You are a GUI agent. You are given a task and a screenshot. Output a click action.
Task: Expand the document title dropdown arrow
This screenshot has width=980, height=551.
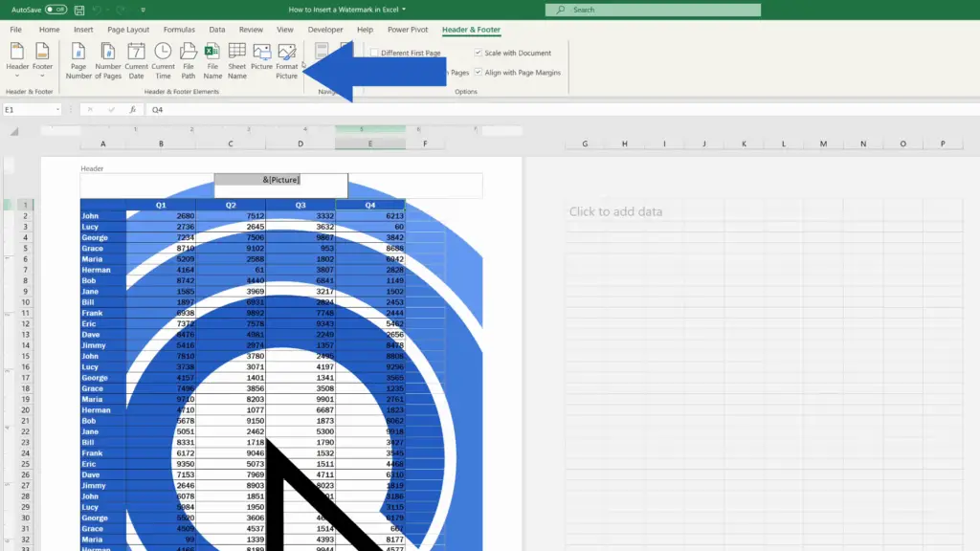(404, 10)
